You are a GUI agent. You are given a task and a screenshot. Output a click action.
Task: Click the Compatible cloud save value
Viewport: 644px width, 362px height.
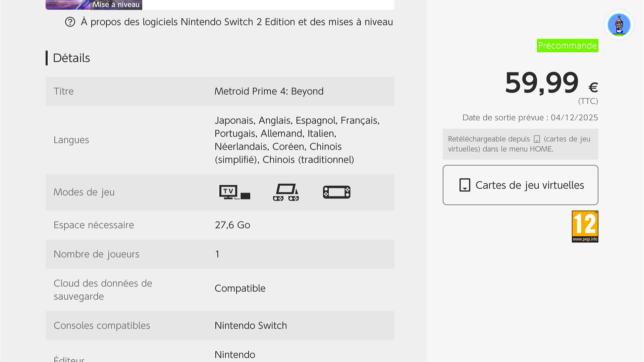click(240, 288)
